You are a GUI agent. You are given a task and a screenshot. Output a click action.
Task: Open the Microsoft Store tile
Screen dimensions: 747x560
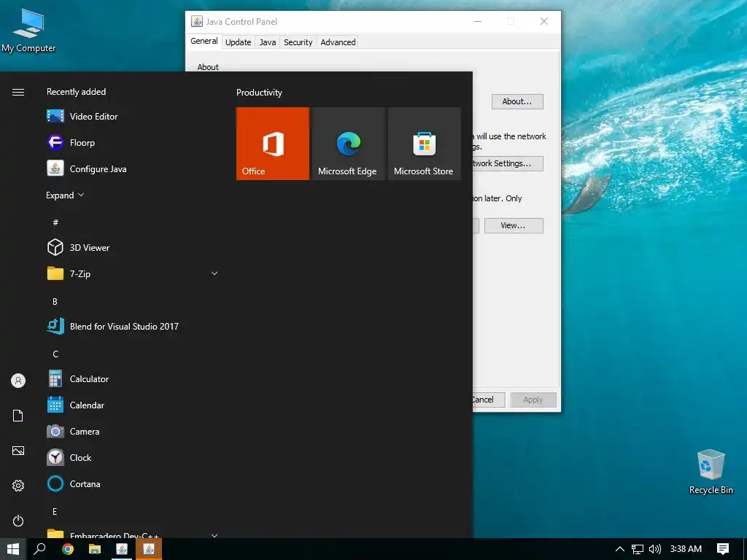(425, 144)
